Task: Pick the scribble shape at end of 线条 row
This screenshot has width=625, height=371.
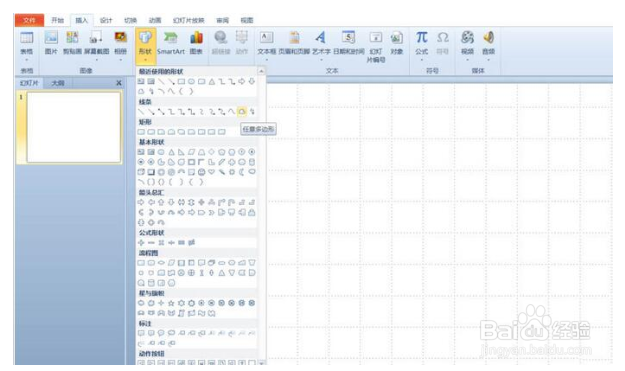Action: 252,112
